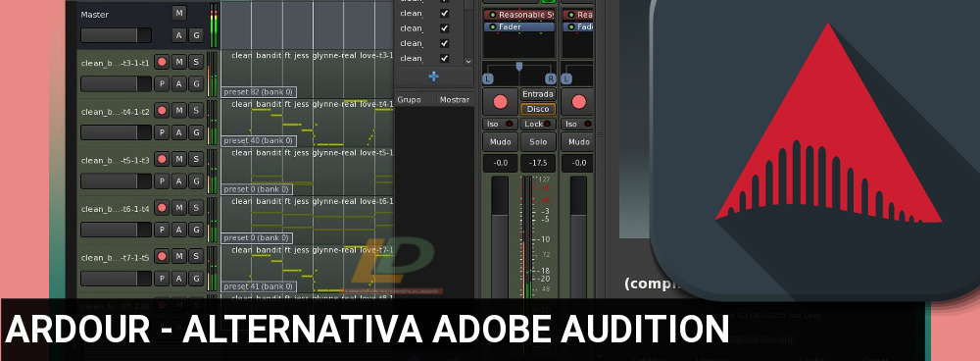The height and width of the screenshot is (361, 980).
Task: Click the track list scroll-down arrow
Action: point(468,62)
